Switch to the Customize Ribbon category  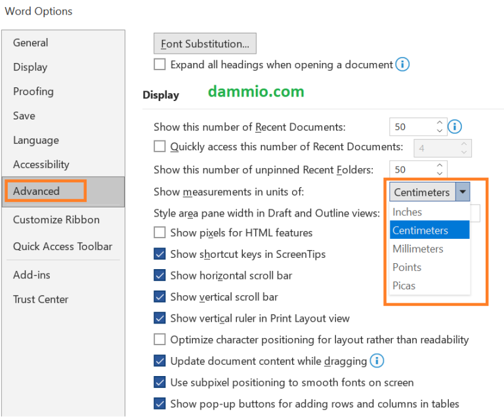click(x=56, y=220)
